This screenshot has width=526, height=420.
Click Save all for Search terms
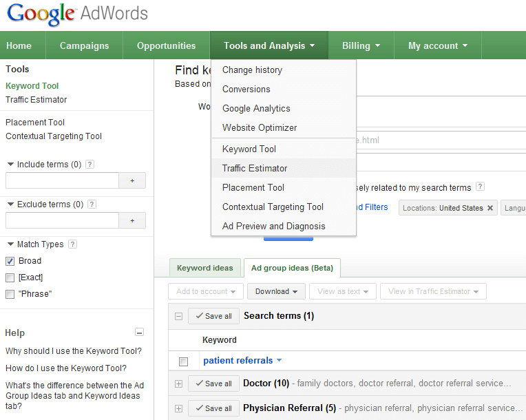(213, 316)
